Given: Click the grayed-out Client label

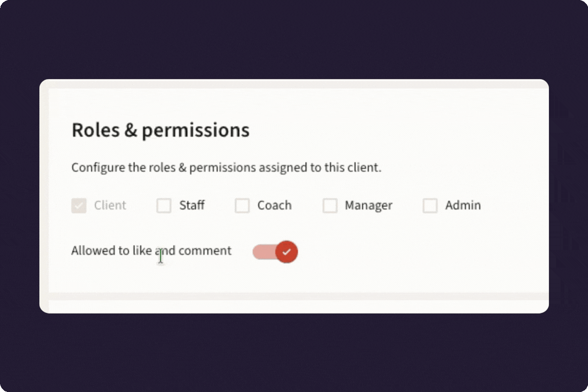Looking at the screenshot, I should click(110, 205).
